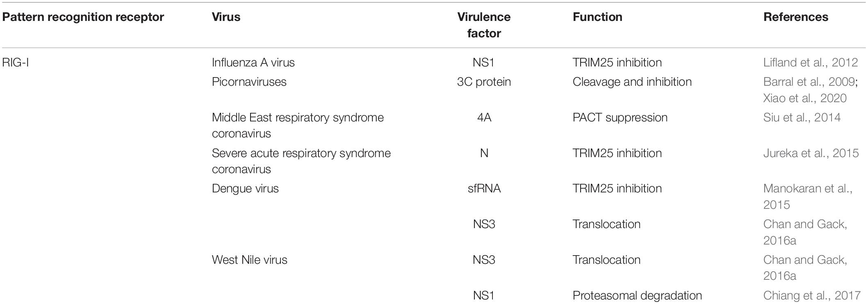Viewport: 868px width, 304px height.
Task: Select the PACT suppression function cell
Action: (620, 117)
